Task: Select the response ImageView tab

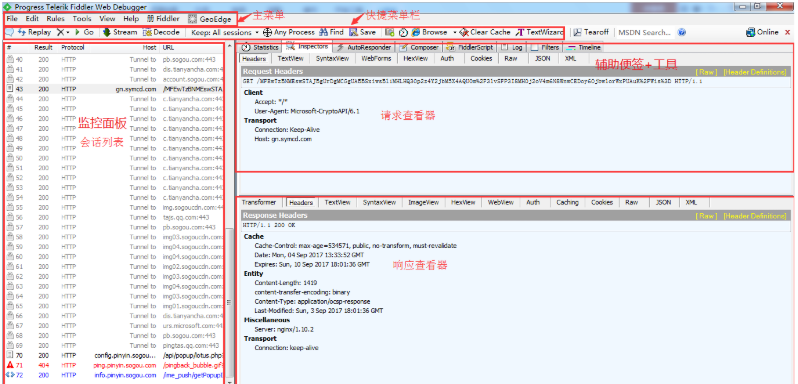Action: (x=423, y=202)
